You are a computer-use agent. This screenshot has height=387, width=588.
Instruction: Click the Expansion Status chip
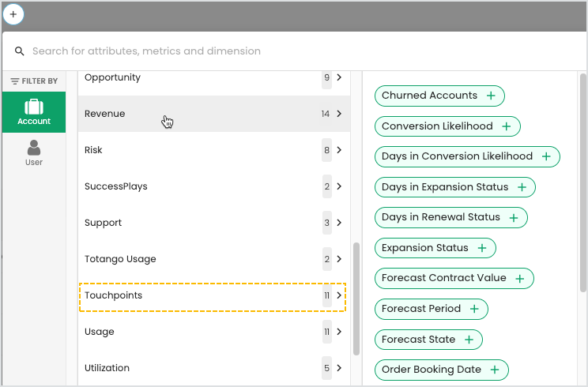tap(435, 248)
